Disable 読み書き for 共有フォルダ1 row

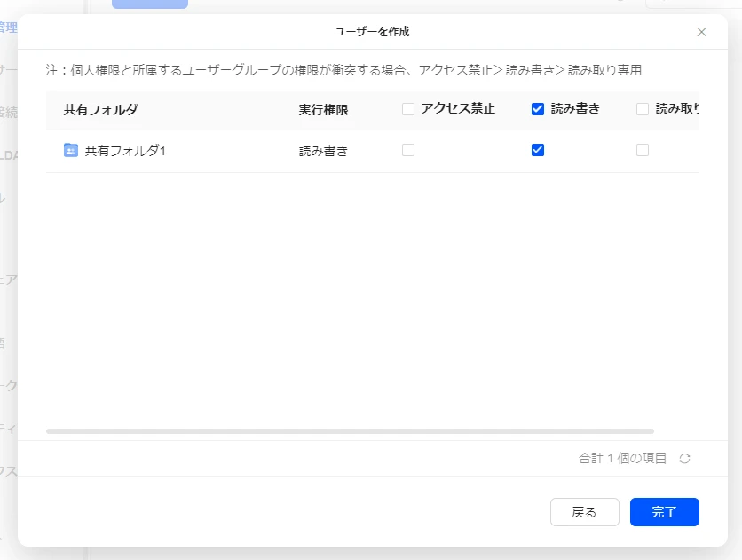[x=537, y=150]
